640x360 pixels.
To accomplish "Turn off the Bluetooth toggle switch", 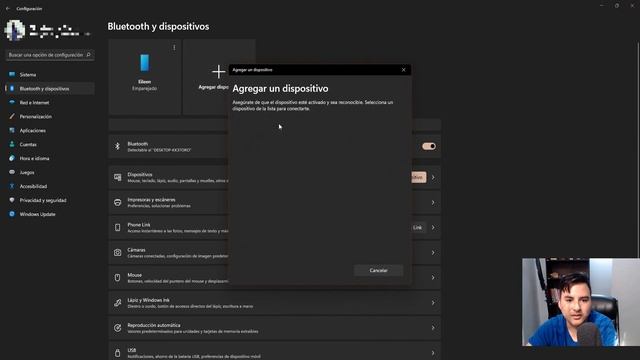I will tap(429, 146).
